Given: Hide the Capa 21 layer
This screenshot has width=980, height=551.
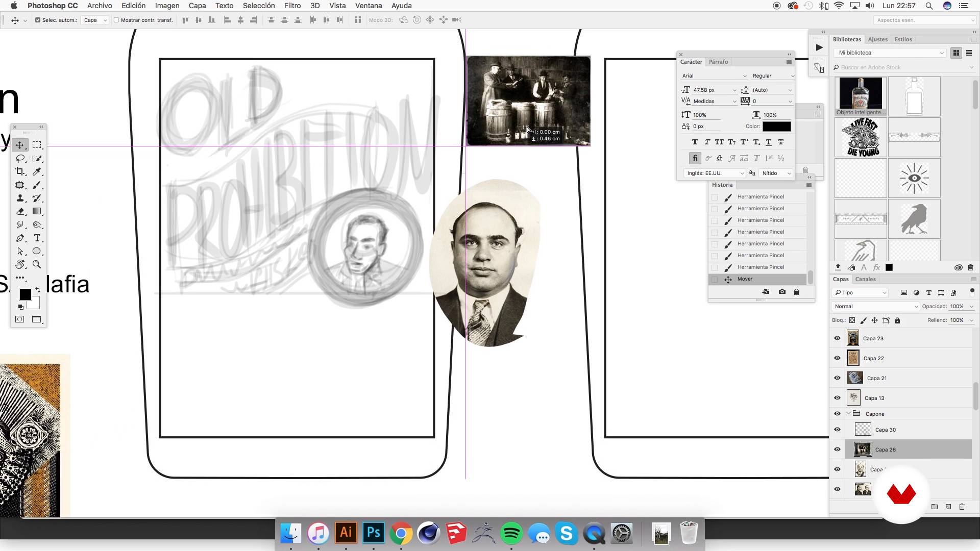Looking at the screenshot, I should (x=837, y=378).
